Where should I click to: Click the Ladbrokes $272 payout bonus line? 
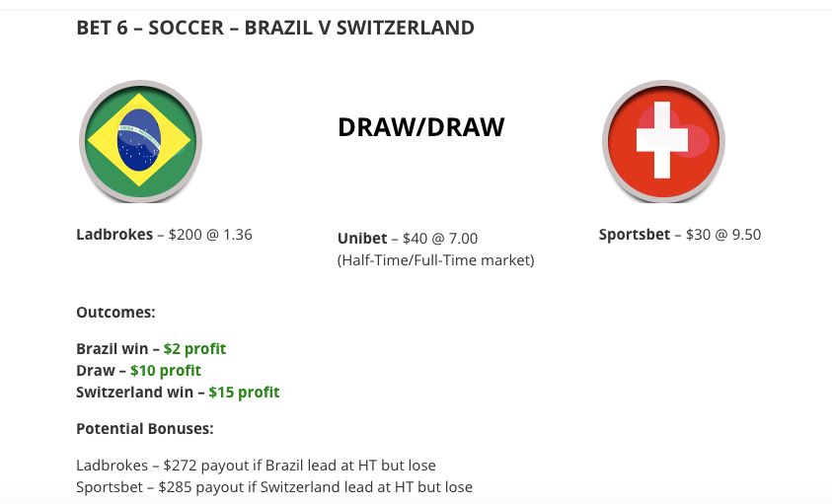257,466
